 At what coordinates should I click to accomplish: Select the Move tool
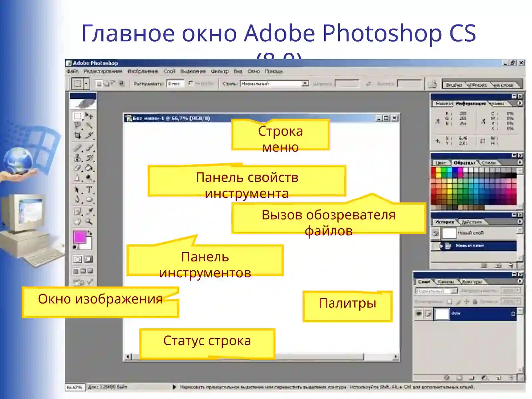89,116
